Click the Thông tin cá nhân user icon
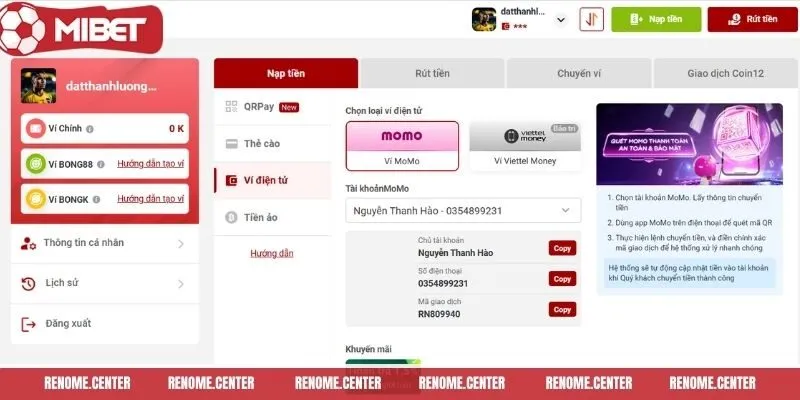This screenshot has width=800, height=400. point(28,243)
